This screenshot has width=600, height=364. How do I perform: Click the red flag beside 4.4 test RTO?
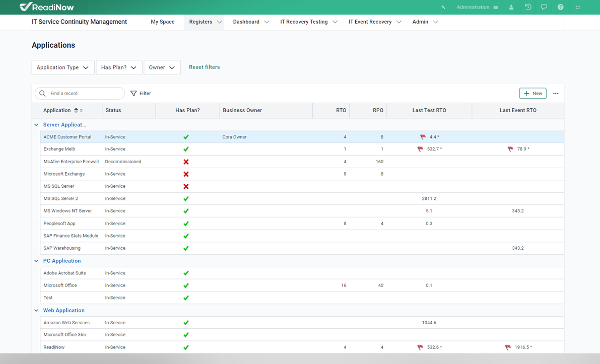(x=423, y=137)
